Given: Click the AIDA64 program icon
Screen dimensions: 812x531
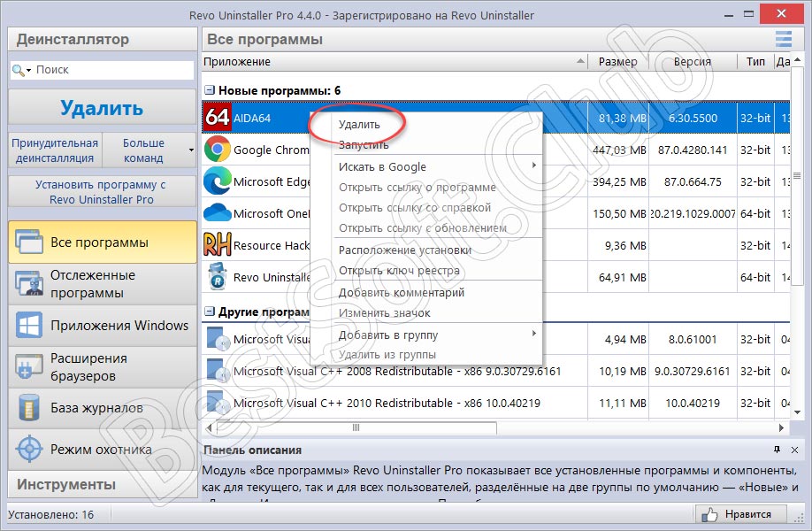Looking at the screenshot, I should (217, 118).
